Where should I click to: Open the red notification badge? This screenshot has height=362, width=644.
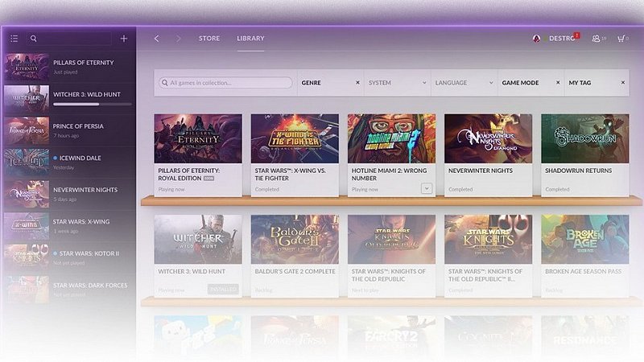(576, 35)
